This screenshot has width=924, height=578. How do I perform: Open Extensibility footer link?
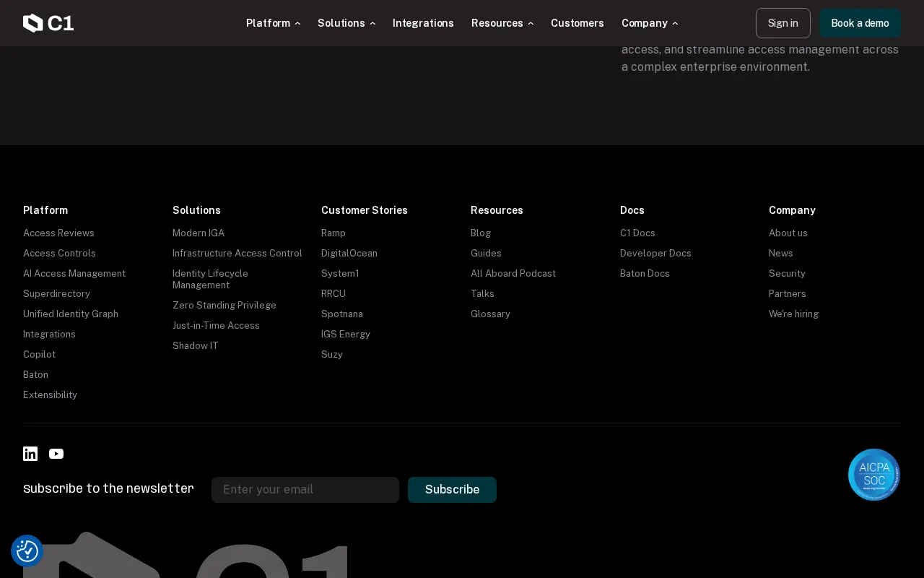click(50, 394)
